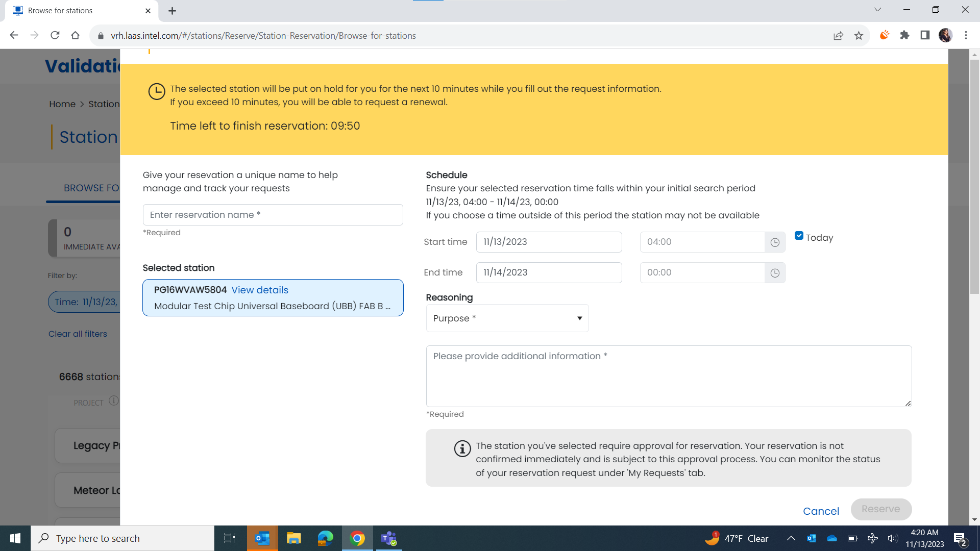Viewport: 980px width, 551px height.
Task: Show hidden system tray icons
Action: click(x=791, y=538)
